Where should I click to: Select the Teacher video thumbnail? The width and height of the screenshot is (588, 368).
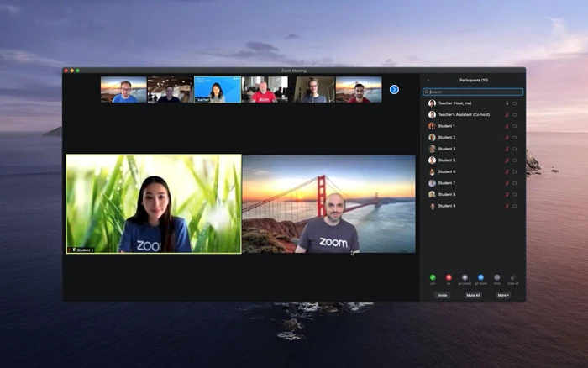(x=218, y=89)
